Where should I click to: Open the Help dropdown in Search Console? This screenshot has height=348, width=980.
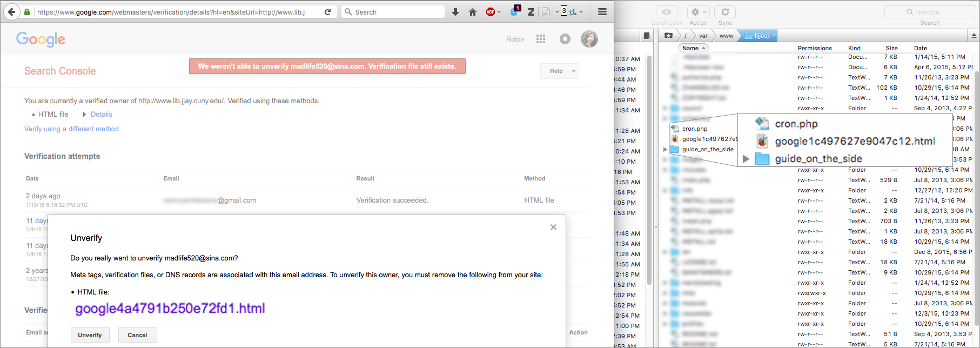coord(560,71)
